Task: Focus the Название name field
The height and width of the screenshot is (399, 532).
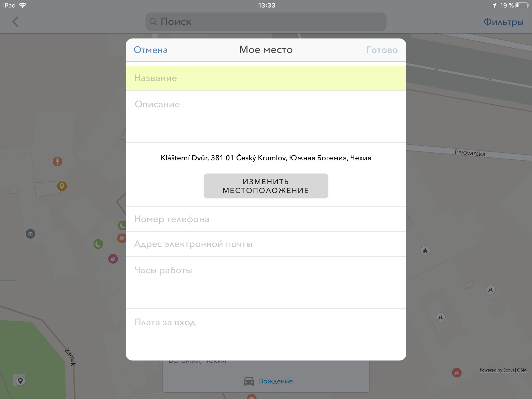Action: 265,78
